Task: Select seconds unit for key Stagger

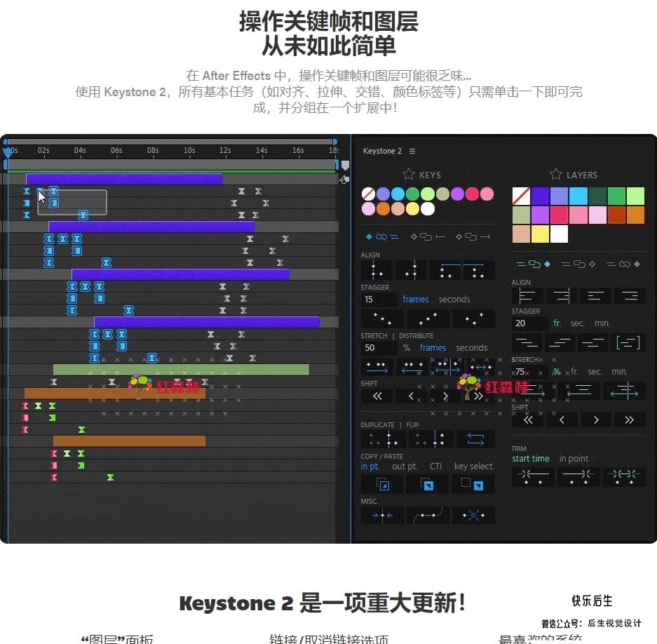Action: (x=454, y=299)
